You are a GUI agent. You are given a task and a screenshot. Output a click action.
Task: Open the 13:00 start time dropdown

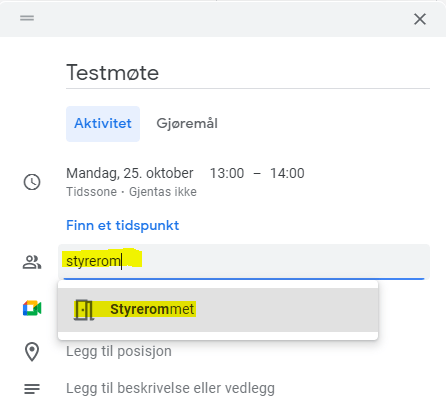click(x=227, y=173)
